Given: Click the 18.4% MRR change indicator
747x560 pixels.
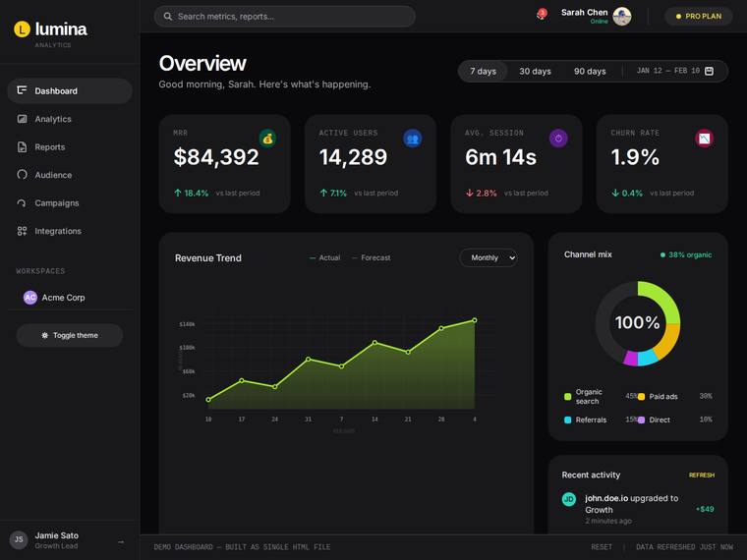Looking at the screenshot, I should tap(191, 193).
